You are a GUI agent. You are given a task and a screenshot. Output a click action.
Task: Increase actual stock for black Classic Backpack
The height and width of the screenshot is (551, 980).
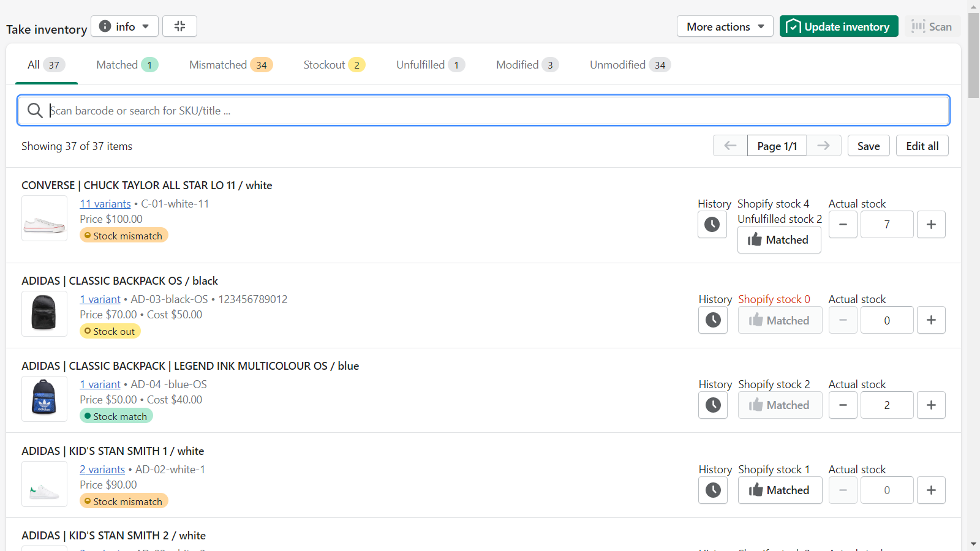pos(931,320)
